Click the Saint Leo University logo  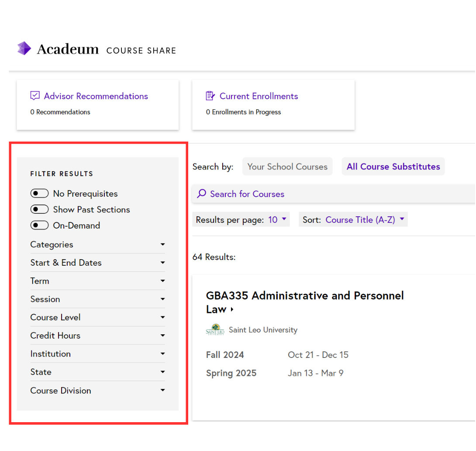click(x=215, y=330)
